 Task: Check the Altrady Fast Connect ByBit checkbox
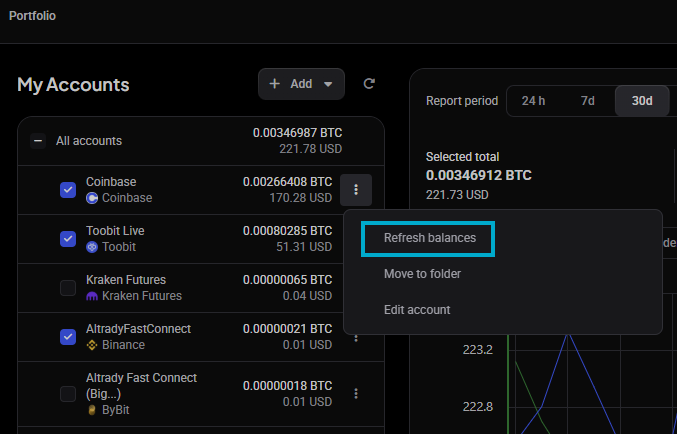[68, 393]
